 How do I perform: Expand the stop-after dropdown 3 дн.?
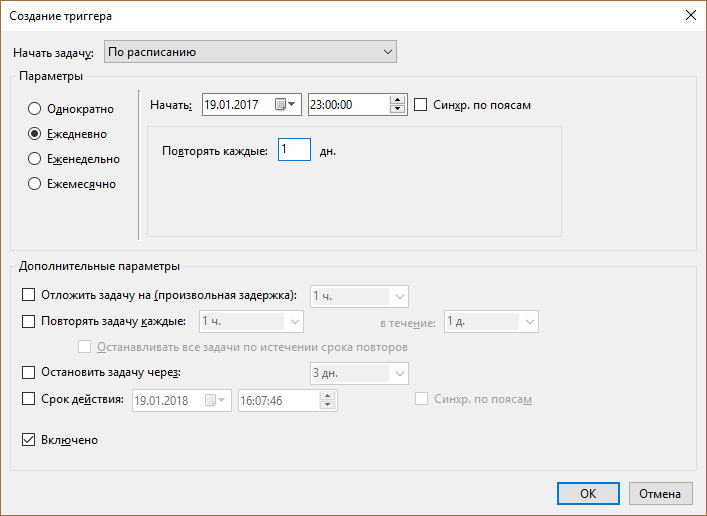click(359, 373)
